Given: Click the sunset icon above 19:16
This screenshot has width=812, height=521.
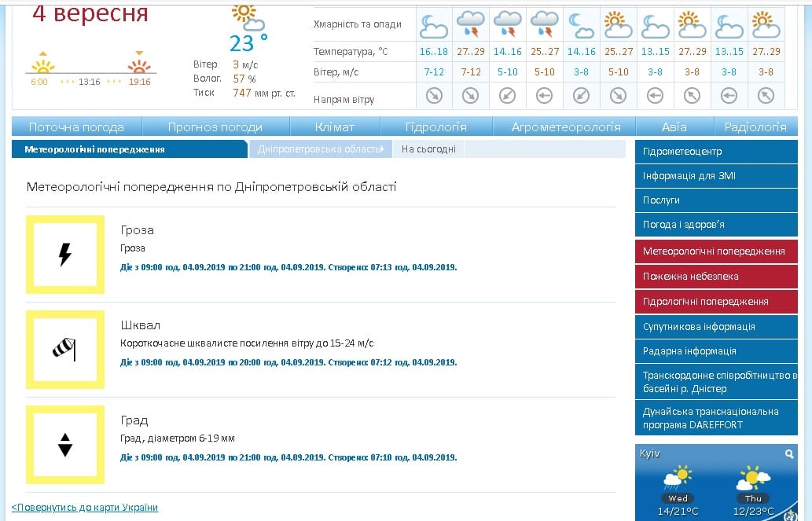Looking at the screenshot, I should 139,64.
